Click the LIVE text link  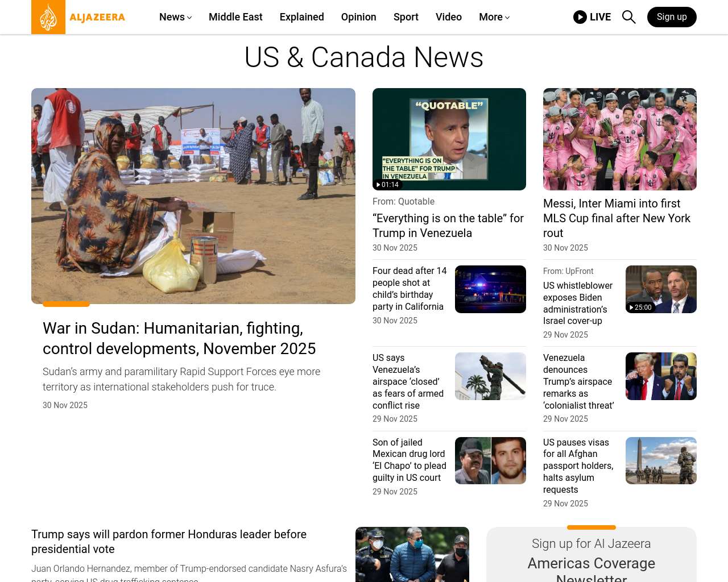(600, 17)
